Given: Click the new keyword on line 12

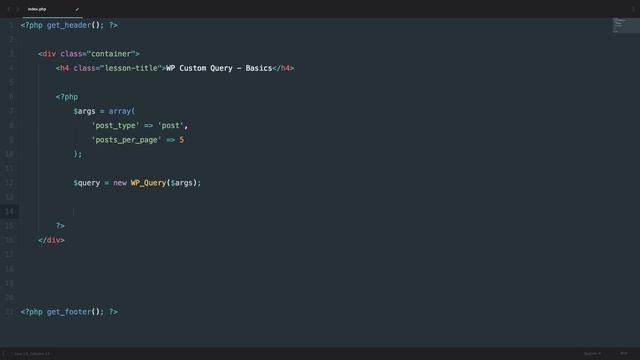Looking at the screenshot, I should [120, 183].
